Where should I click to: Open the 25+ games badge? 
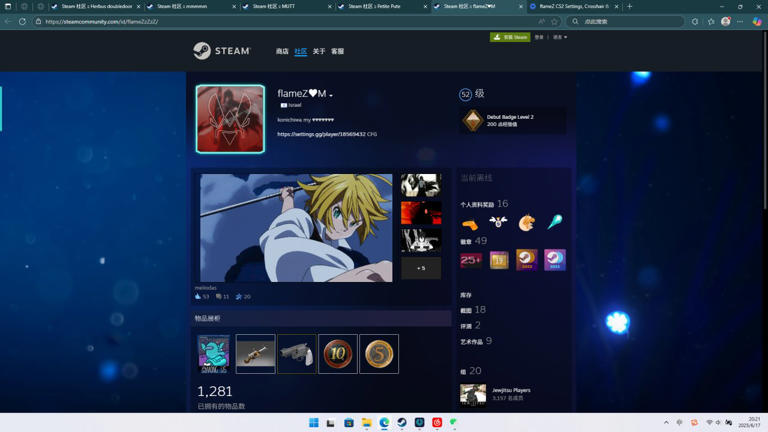tap(470, 260)
